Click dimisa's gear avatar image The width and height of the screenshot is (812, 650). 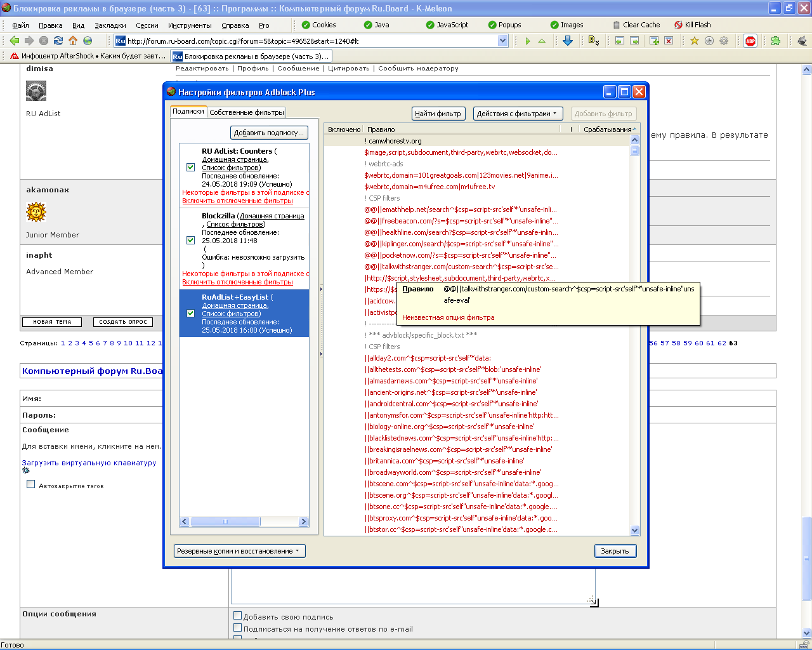36,91
